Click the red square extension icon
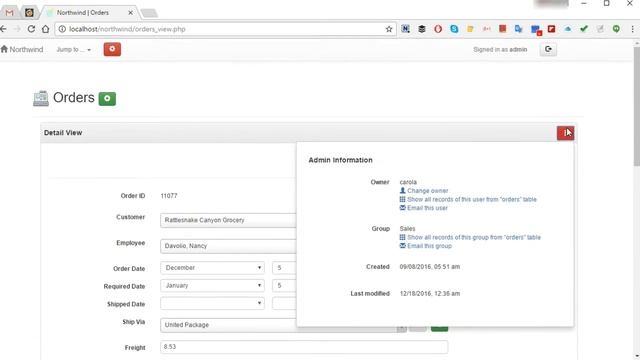The width and height of the screenshot is (640, 360). tap(502, 29)
